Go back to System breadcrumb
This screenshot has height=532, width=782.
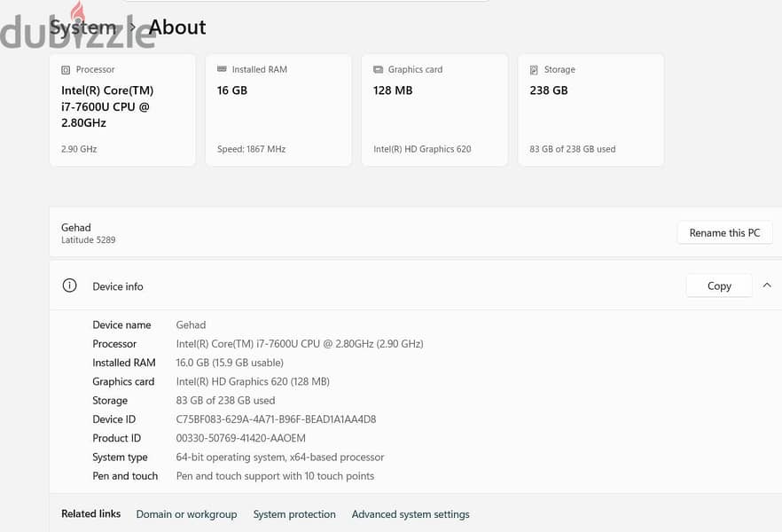pyautogui.click(x=82, y=27)
